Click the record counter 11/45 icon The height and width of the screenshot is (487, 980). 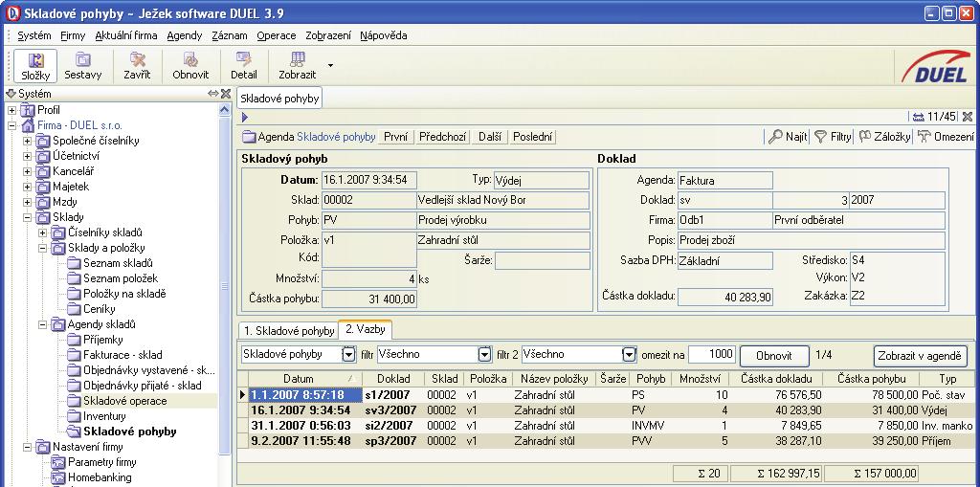(x=918, y=117)
